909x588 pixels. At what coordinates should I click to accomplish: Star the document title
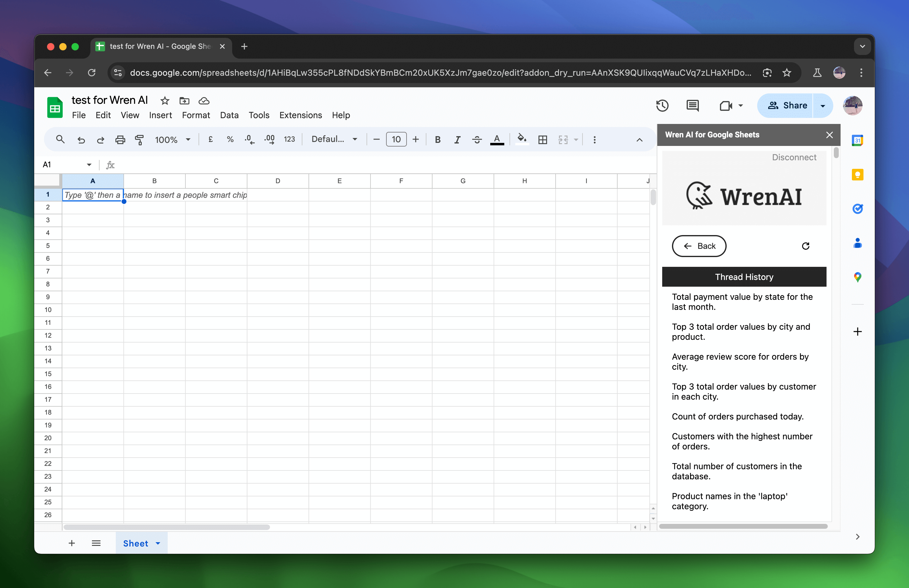pos(165,101)
